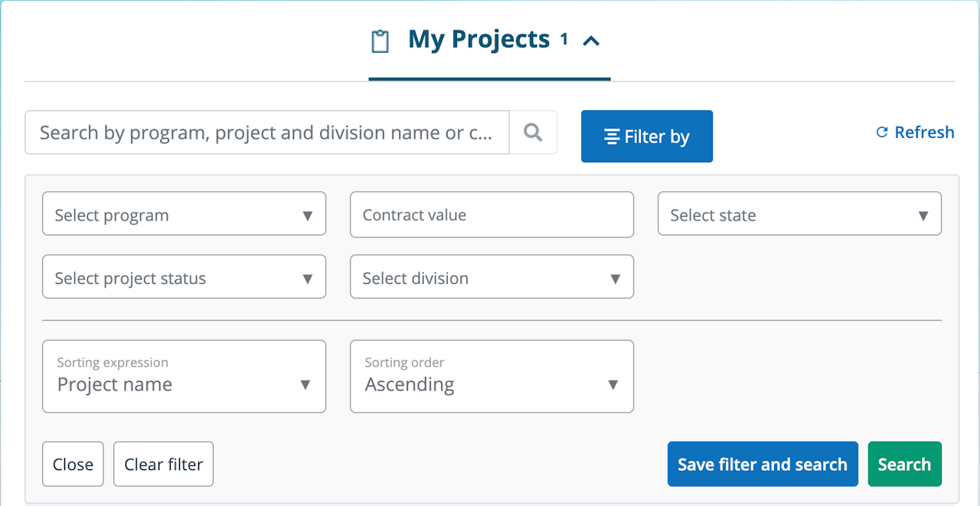Open the Select state dropdown
Image resolution: width=980 pixels, height=506 pixels.
pyautogui.click(x=799, y=214)
